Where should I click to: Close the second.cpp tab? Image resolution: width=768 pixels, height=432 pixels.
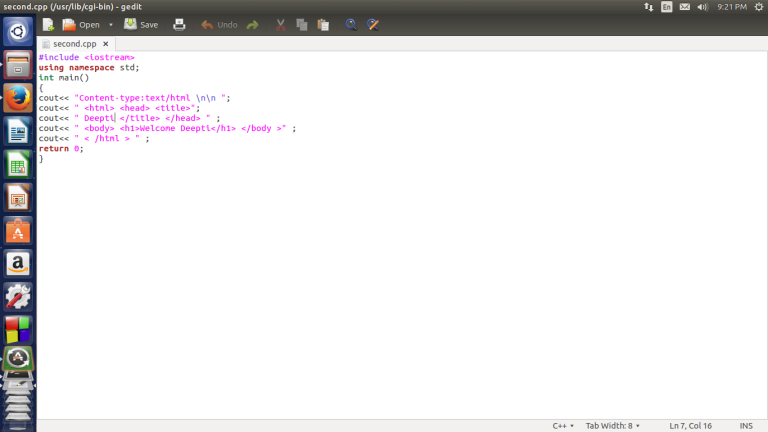click(105, 44)
